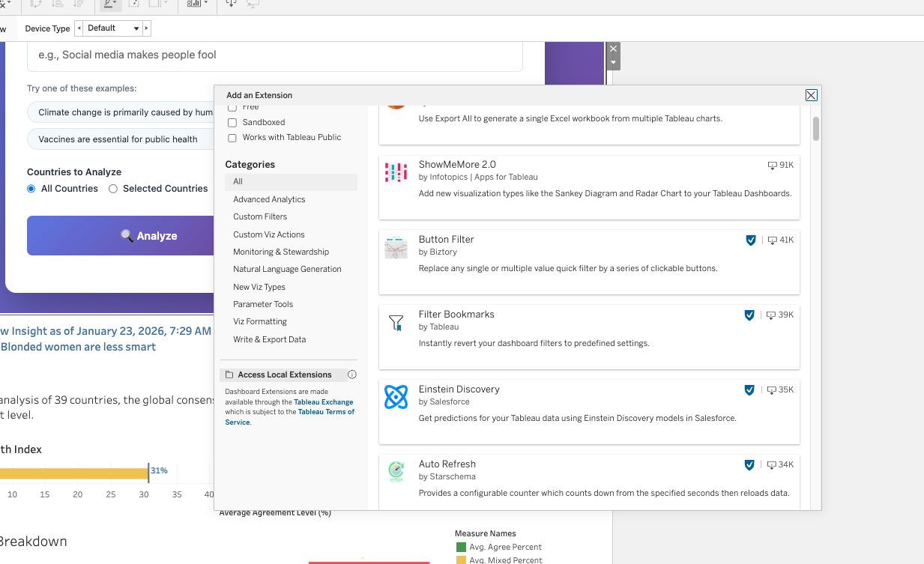Image resolution: width=924 pixels, height=564 pixels.
Task: Click next device type right arrow
Action: click(x=147, y=28)
